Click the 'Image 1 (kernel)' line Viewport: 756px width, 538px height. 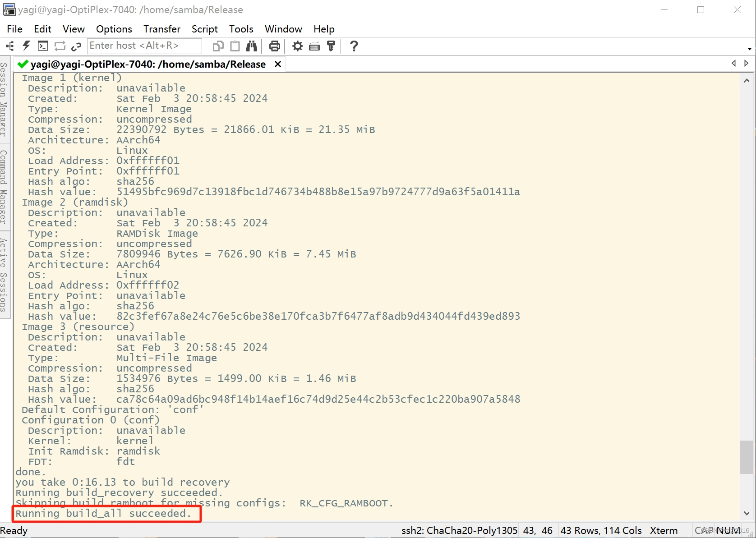coord(72,78)
